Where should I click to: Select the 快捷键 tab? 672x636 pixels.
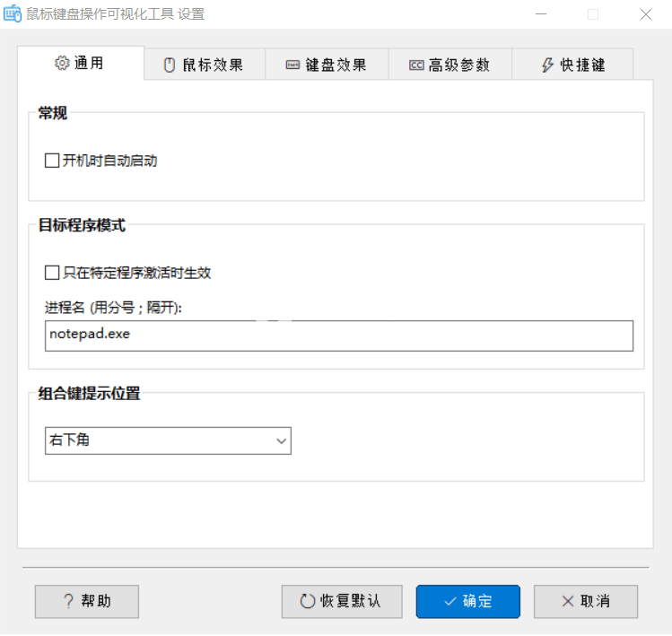click(574, 65)
